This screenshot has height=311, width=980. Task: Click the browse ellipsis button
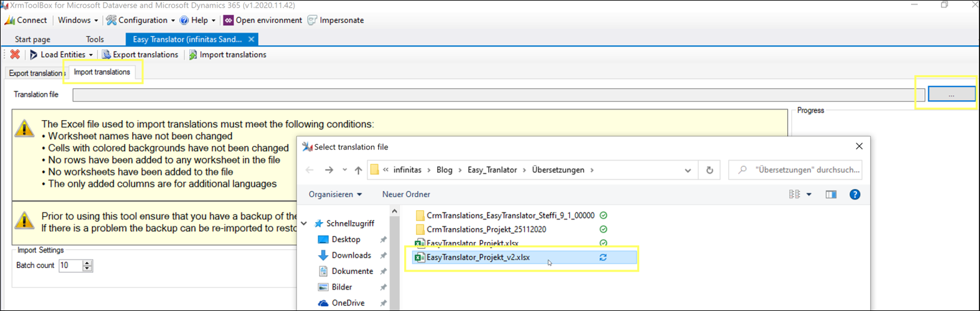(951, 95)
